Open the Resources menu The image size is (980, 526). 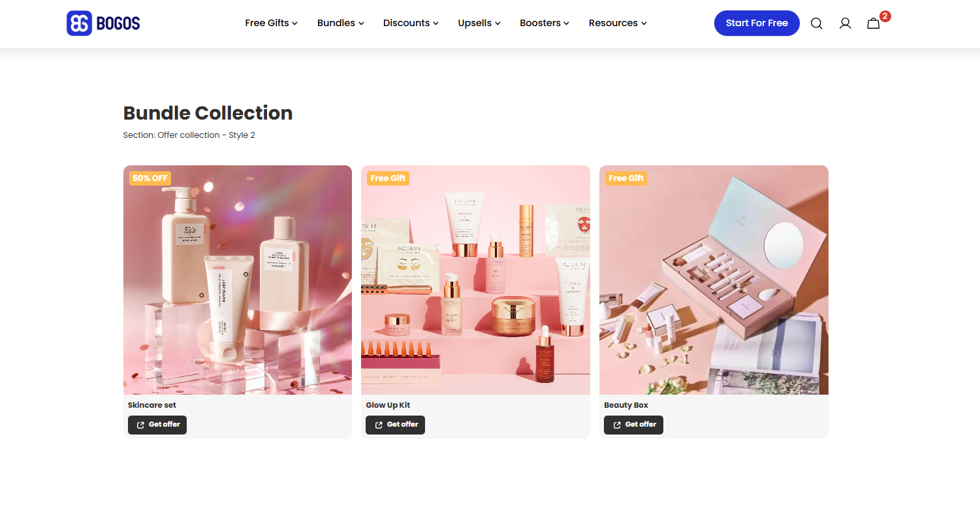[618, 23]
